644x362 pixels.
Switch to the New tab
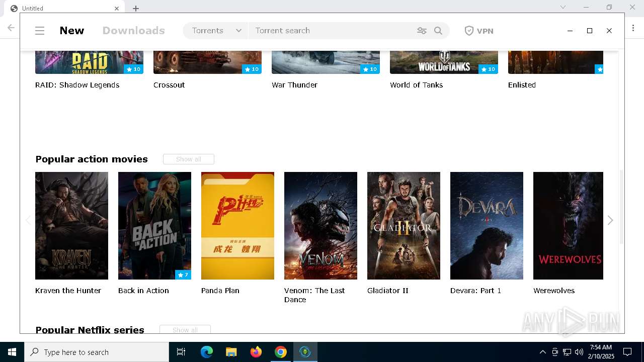tap(72, 31)
